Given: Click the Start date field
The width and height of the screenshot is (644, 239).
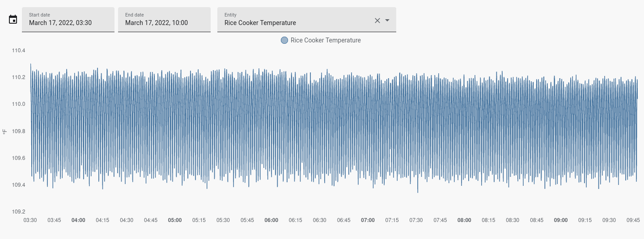Looking at the screenshot, I should (x=68, y=20).
